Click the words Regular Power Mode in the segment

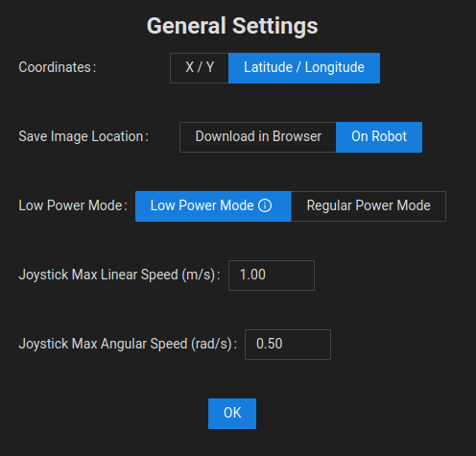coord(369,205)
